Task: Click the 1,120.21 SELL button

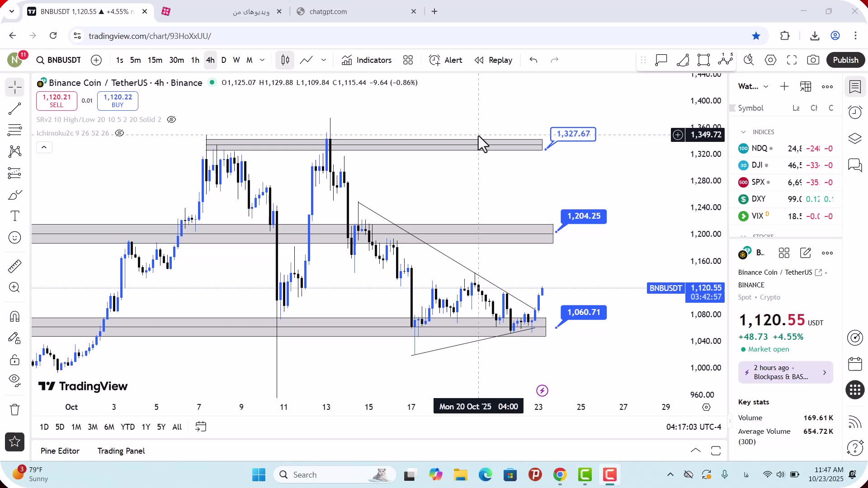Action: pos(57,101)
